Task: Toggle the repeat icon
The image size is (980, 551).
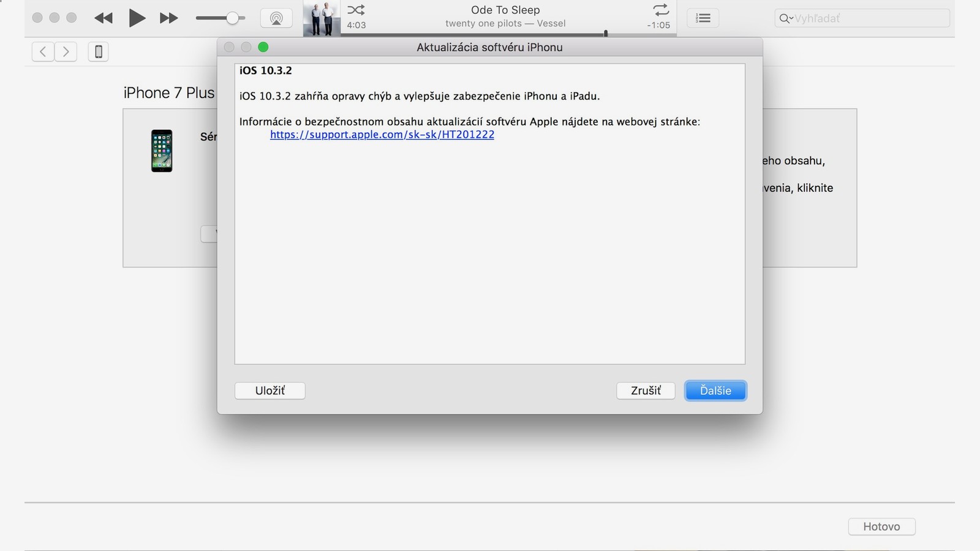Action: (660, 10)
